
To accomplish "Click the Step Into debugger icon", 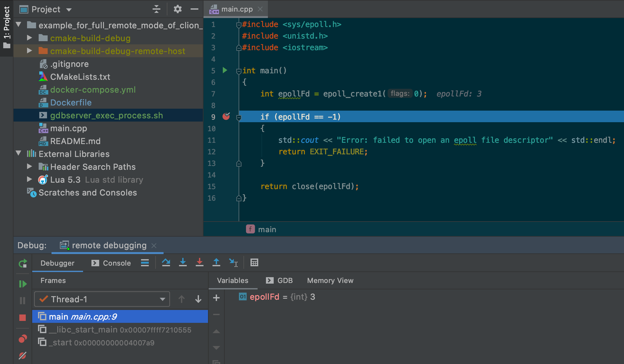I will coord(183,263).
